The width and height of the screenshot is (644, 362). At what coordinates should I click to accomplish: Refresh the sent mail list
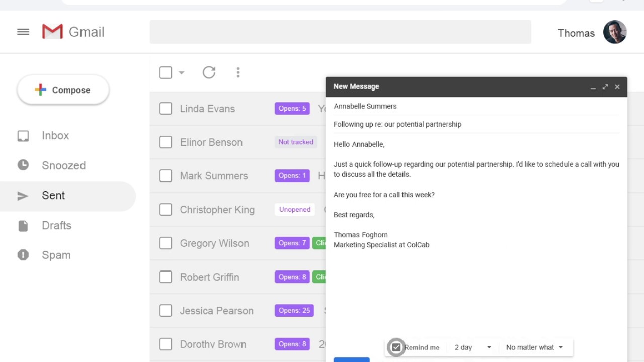[x=209, y=72]
